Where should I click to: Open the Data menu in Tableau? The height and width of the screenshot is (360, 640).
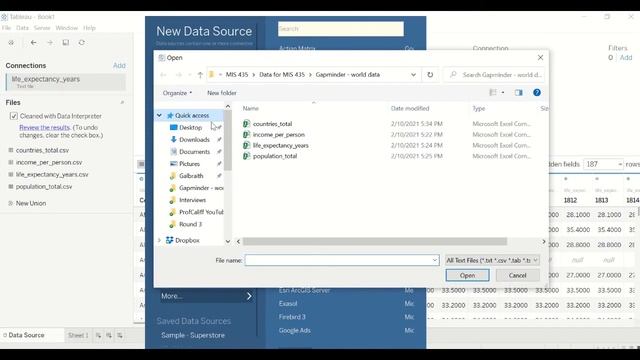22,28
